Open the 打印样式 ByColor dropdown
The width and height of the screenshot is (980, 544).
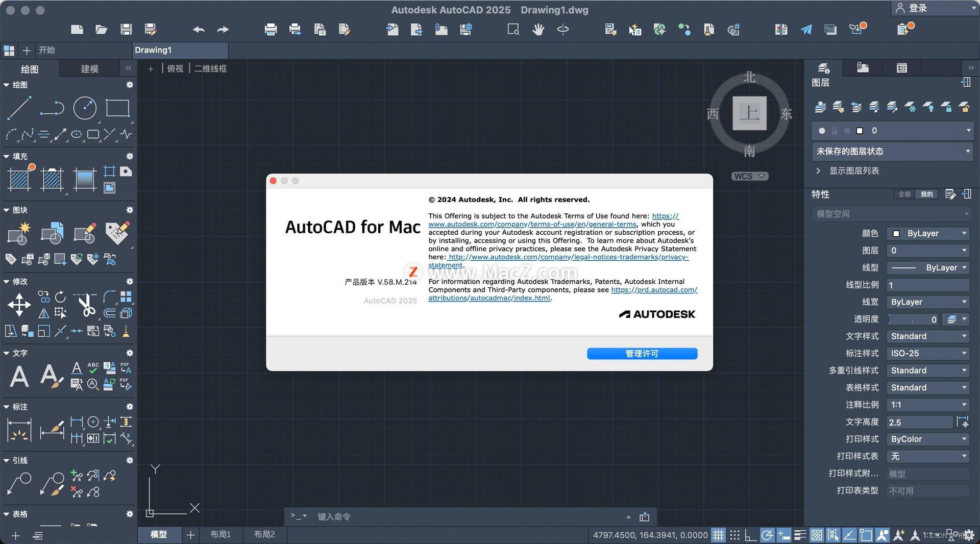(927, 439)
